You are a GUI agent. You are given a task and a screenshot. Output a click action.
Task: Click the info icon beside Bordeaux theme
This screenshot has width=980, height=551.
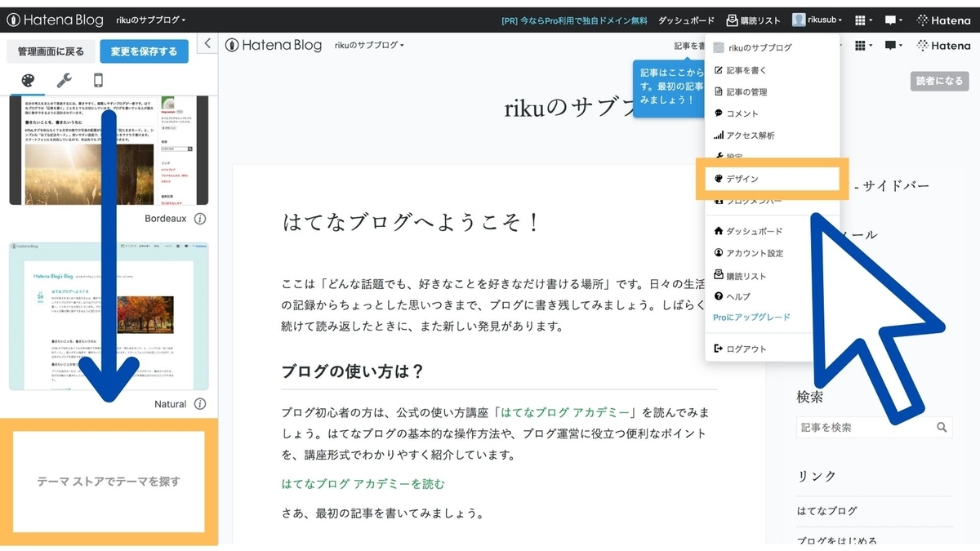[x=198, y=218]
